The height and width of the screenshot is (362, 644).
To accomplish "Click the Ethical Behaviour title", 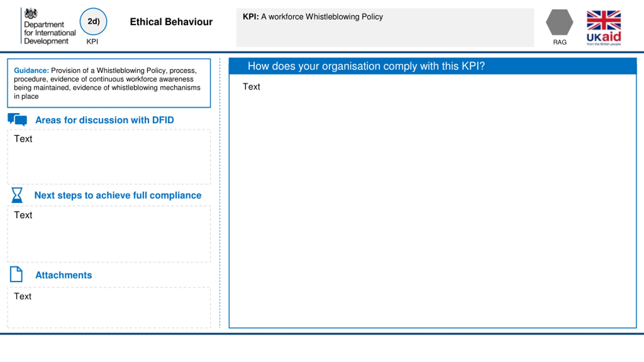I will 171,22.
